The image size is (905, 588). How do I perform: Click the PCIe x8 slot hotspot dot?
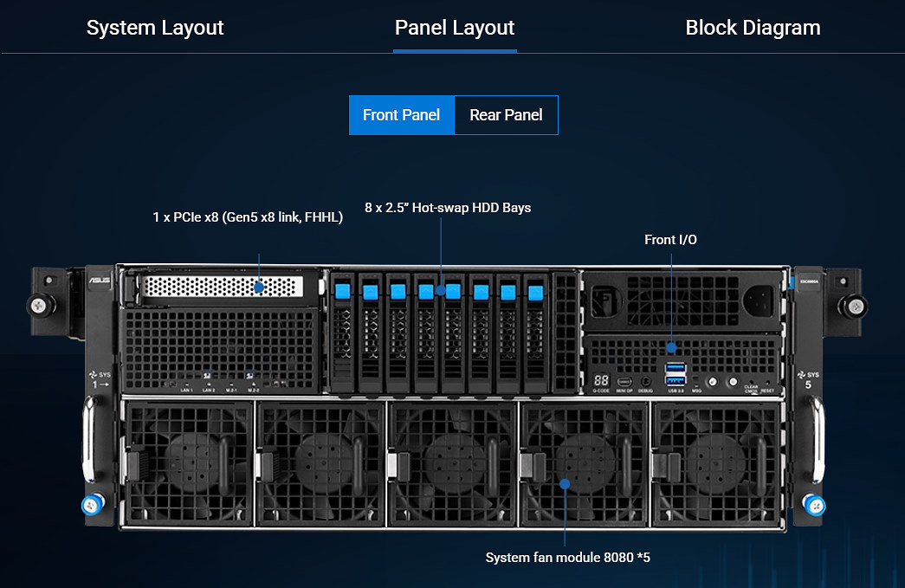(260, 287)
